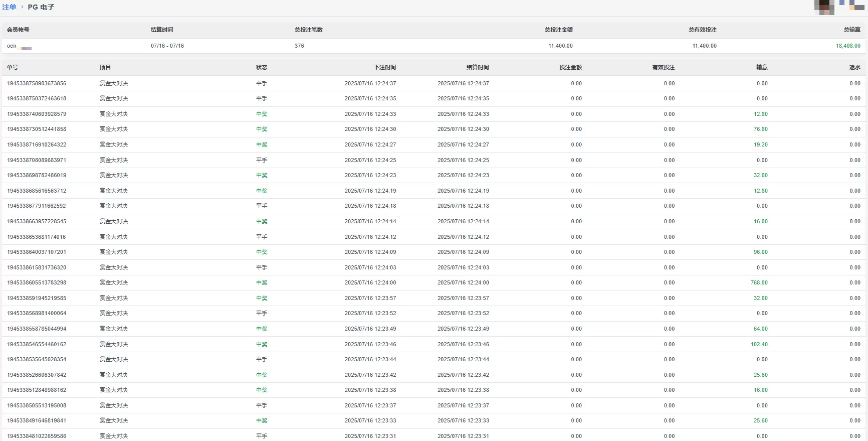Click the win amount 96.00
The width and height of the screenshot is (868, 441).
(760, 252)
